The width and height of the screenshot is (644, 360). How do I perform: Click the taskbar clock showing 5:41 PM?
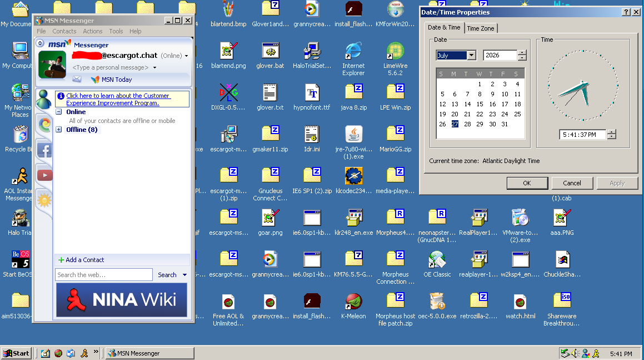click(x=621, y=353)
